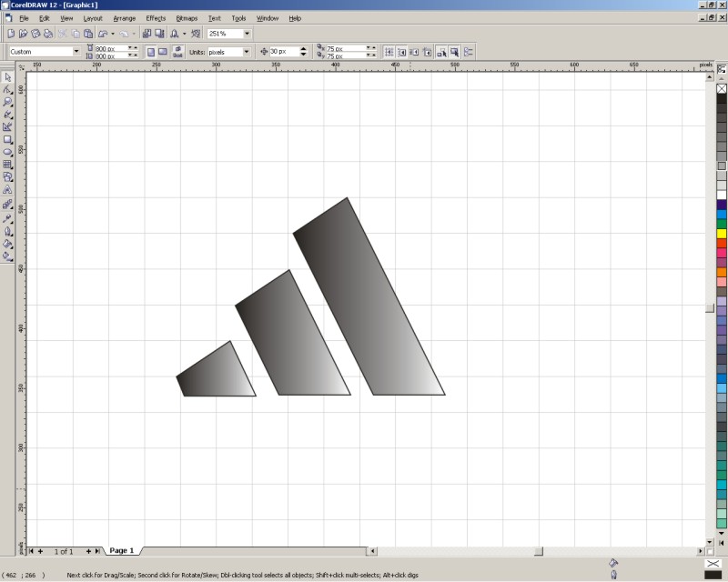Pick the white color swatch
The height and width of the screenshot is (582, 728).
[722, 195]
